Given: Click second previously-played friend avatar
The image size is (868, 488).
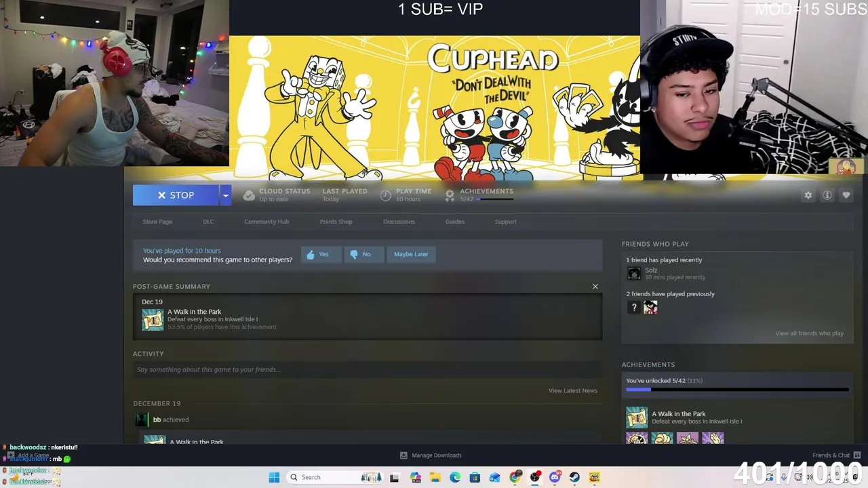Looking at the screenshot, I should [650, 308].
